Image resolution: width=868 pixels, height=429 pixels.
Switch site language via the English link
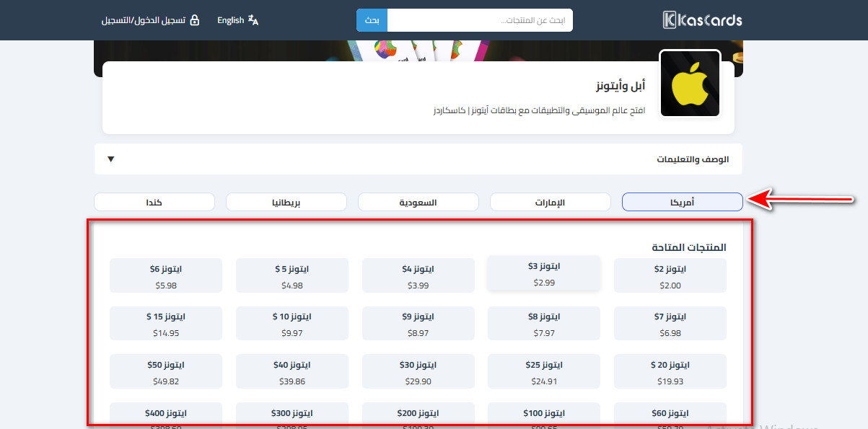click(230, 19)
